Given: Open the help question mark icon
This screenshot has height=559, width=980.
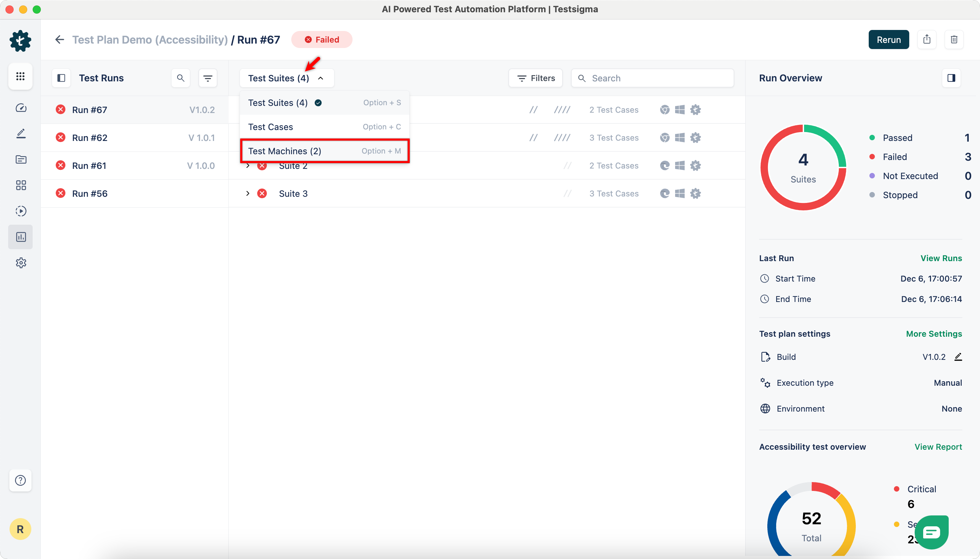Looking at the screenshot, I should [x=20, y=480].
